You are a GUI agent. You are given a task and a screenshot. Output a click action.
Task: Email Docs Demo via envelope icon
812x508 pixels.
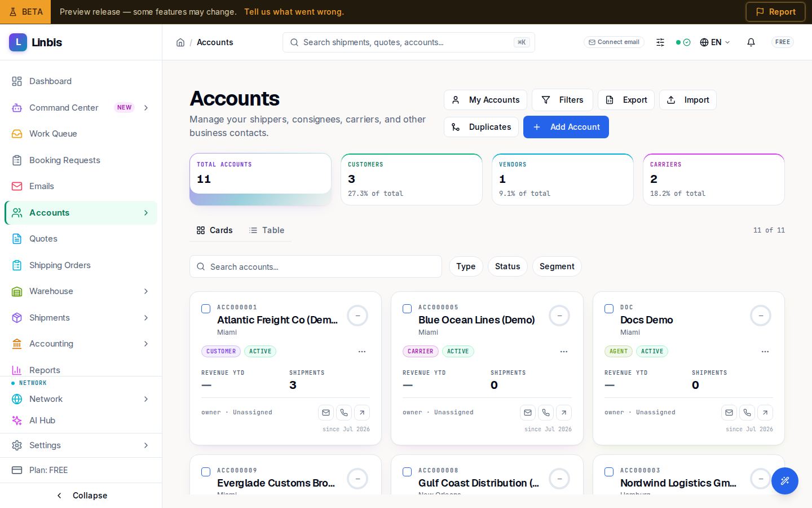pyautogui.click(x=729, y=413)
